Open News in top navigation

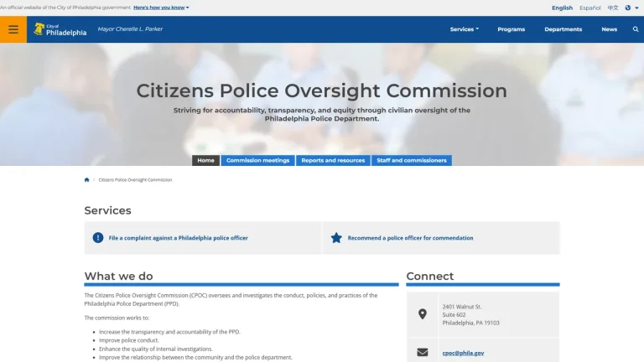609,29
